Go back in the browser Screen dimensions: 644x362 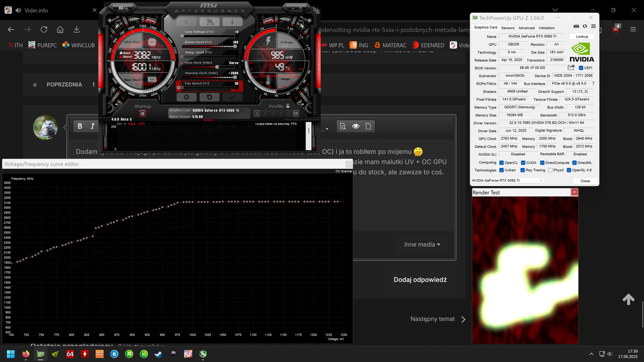point(11,30)
